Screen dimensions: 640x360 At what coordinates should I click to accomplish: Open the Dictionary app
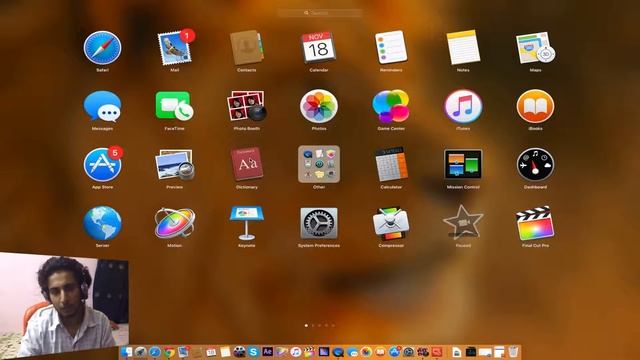coord(247,164)
